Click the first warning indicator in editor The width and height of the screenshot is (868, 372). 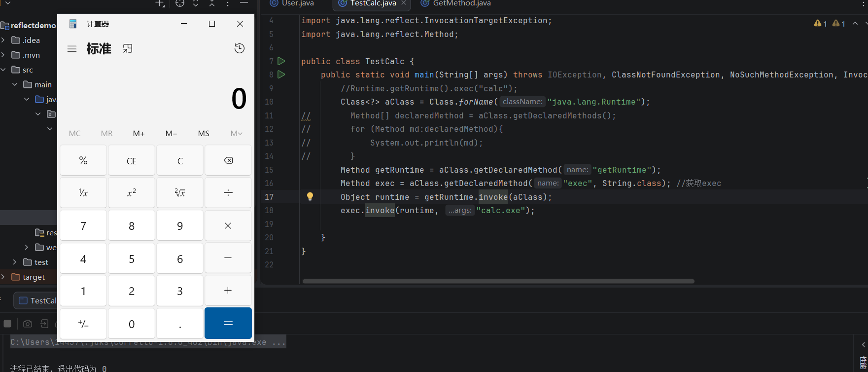(821, 23)
